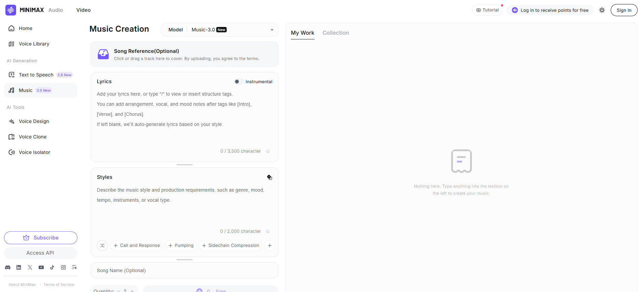Click the Subscribe button
The height and width of the screenshot is (292, 644).
tap(41, 238)
